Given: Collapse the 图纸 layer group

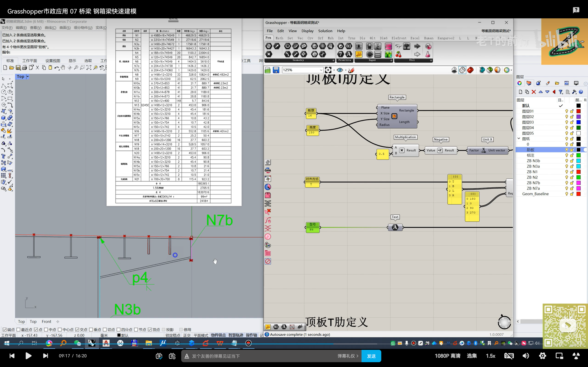Looking at the screenshot, I should (519, 139).
